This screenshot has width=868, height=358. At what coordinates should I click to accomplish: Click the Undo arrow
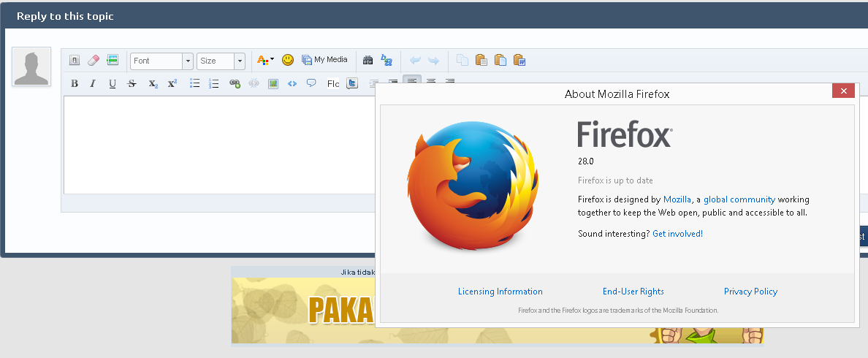[415, 61]
